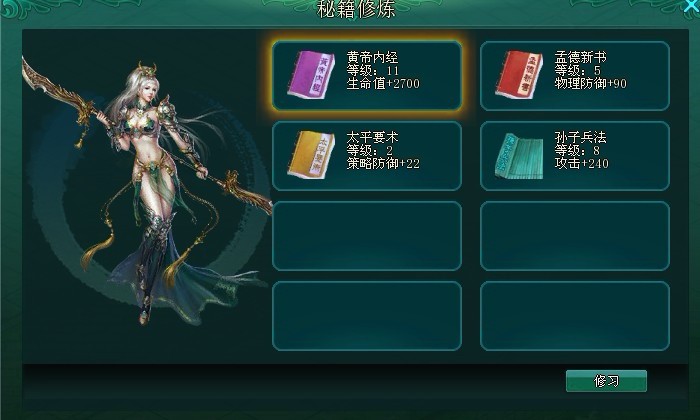Click the 孙子兵法 title text
The image size is (700, 420).
tap(580, 137)
